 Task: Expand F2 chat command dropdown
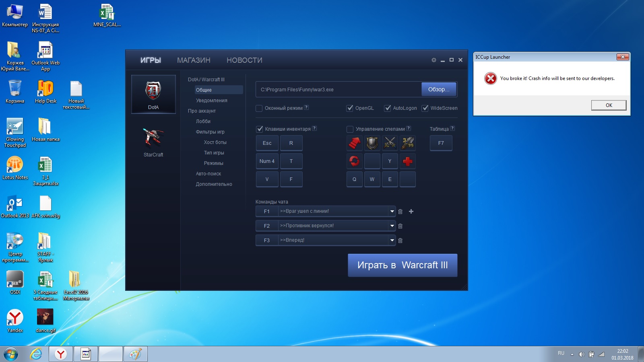click(x=392, y=226)
